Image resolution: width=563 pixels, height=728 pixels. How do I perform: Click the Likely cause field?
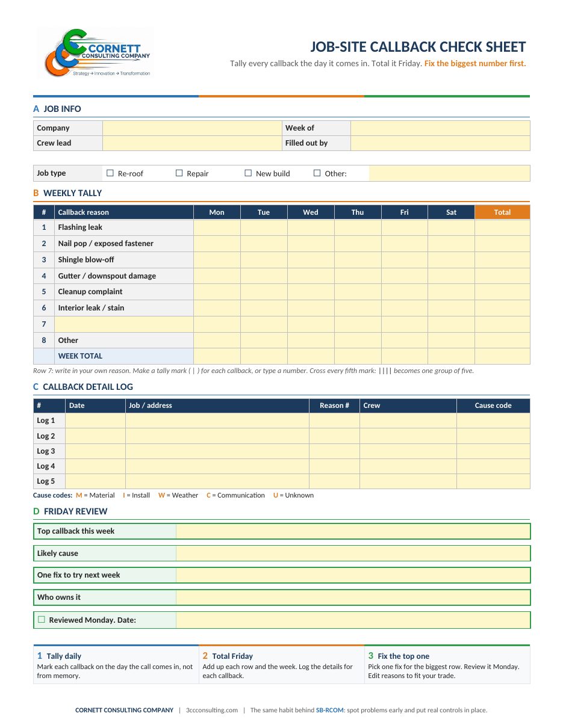[x=353, y=554]
